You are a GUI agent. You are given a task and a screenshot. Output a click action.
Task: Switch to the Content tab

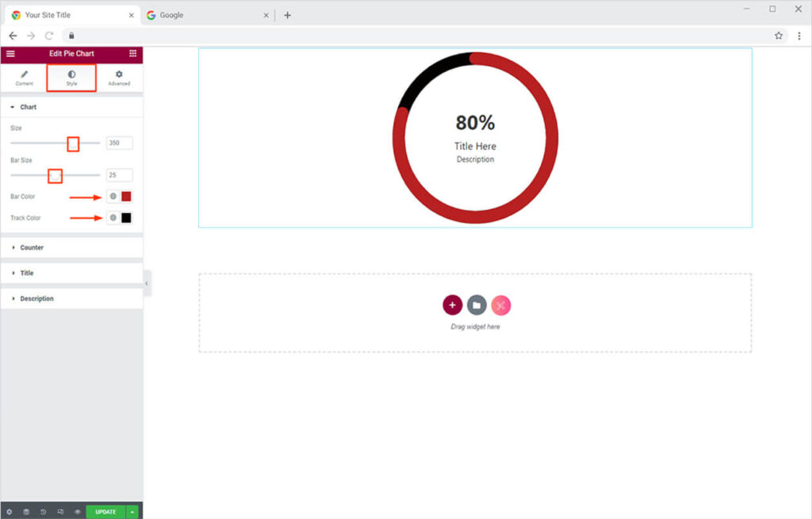click(x=24, y=78)
